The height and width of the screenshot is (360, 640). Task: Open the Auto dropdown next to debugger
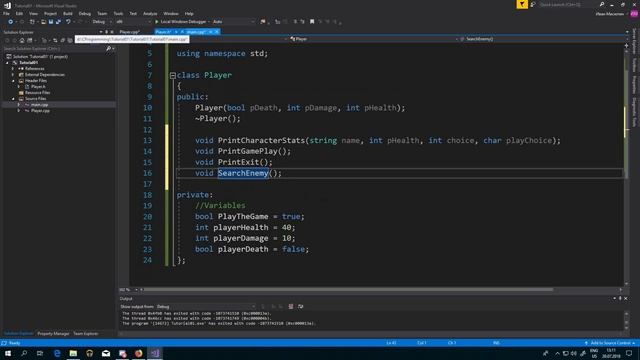pyautogui.click(x=233, y=22)
